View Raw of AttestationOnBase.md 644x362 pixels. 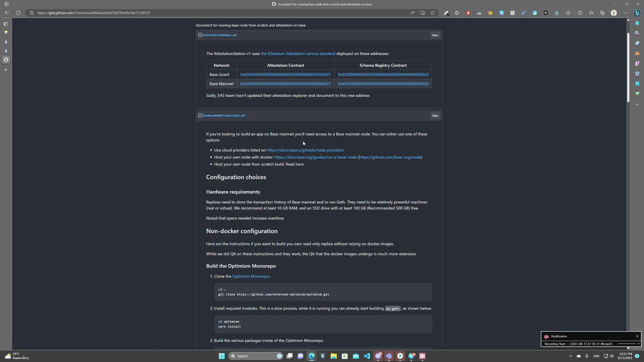click(x=435, y=35)
